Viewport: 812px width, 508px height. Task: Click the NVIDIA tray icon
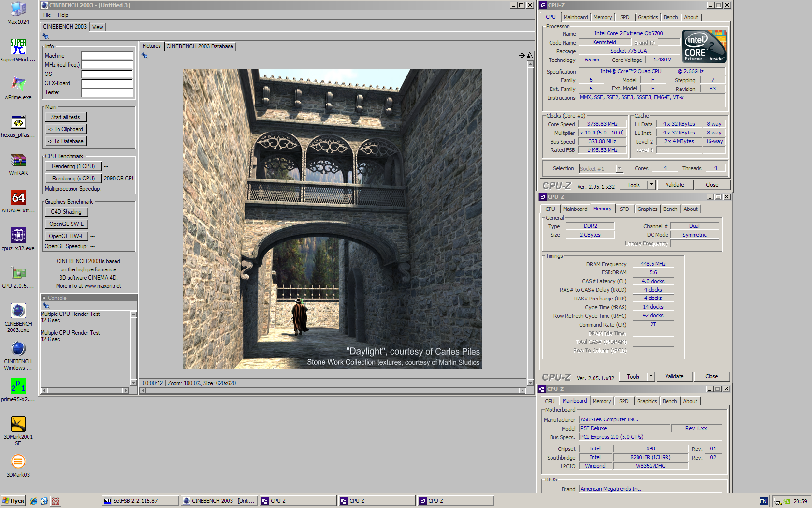coord(787,501)
